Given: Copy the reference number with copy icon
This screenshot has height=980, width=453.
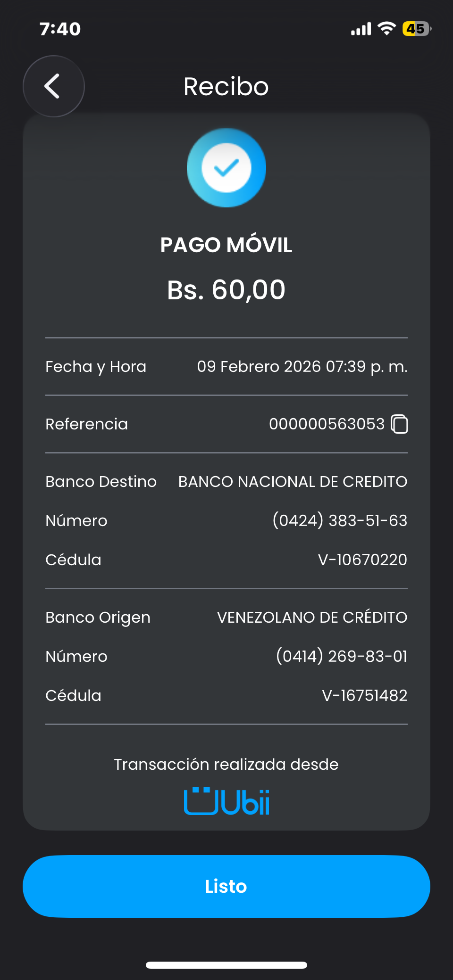Looking at the screenshot, I should 400,424.
